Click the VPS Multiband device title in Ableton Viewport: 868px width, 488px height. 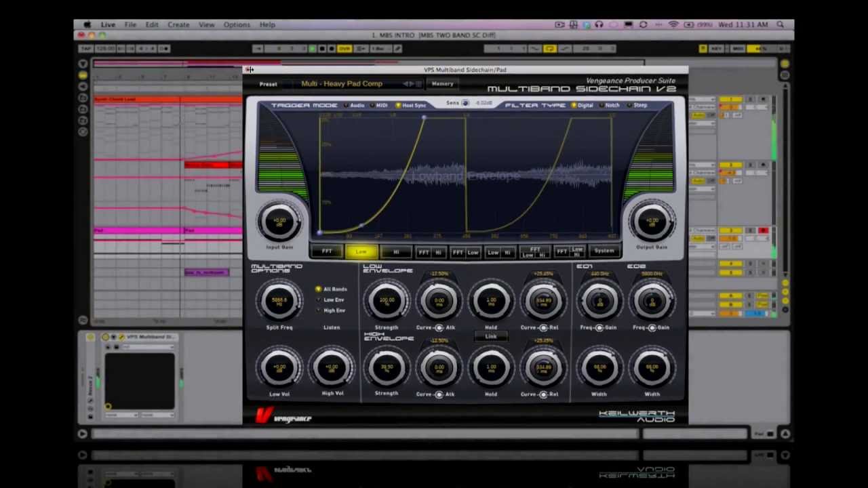[x=151, y=337]
